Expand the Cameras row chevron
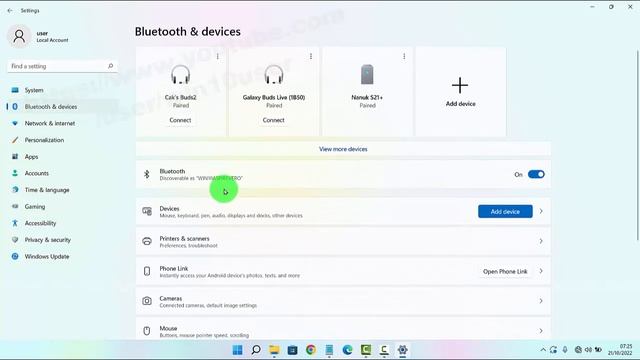The height and width of the screenshot is (360, 640). [x=541, y=301]
